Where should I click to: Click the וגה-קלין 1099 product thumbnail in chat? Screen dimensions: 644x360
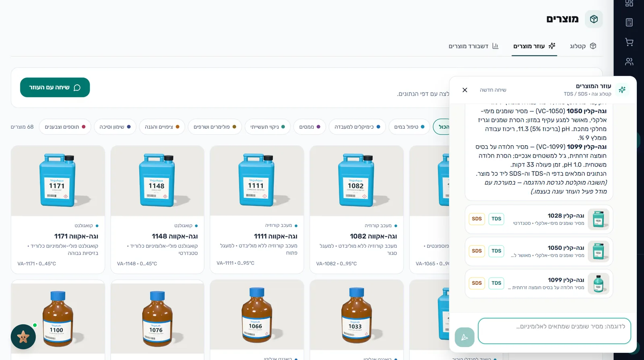click(x=598, y=284)
